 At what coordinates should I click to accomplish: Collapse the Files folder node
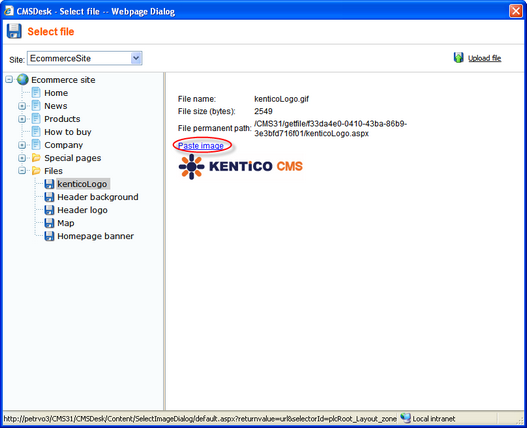(22, 171)
